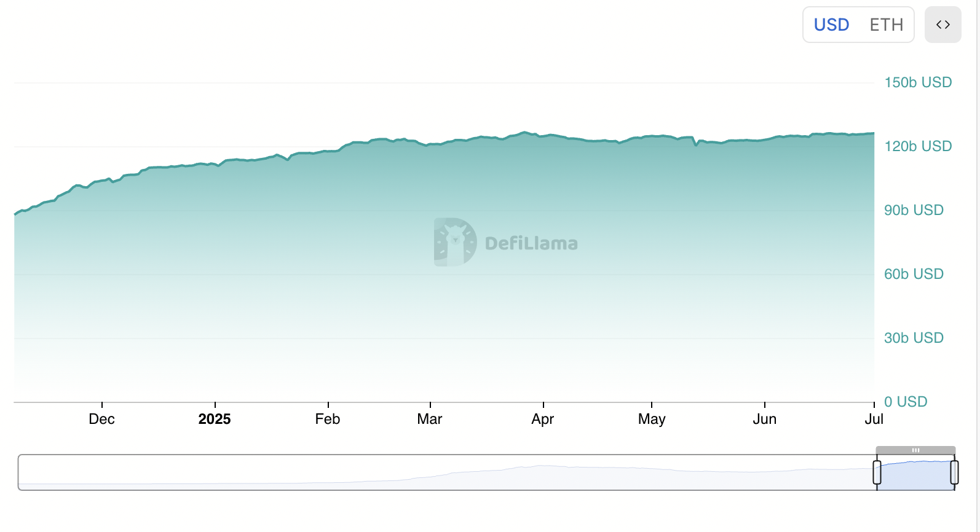Click the 0 USD axis label

906,401
